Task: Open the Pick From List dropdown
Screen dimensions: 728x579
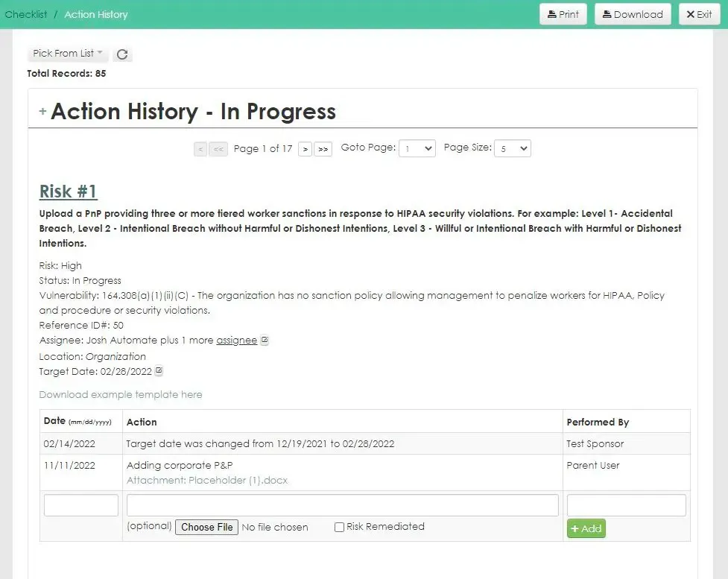Action: 68,54
